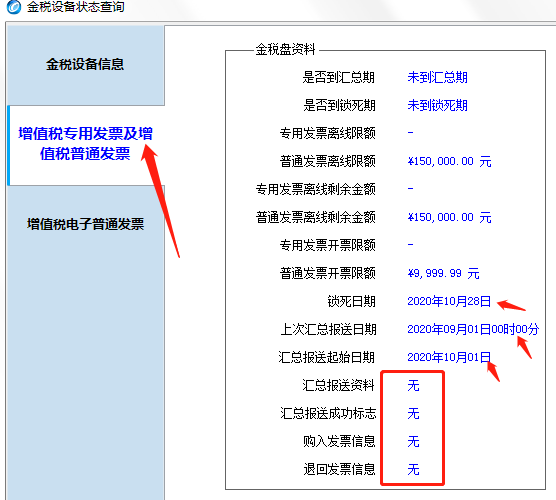556x500 pixels.
Task: Click the 是否到汇总期 label
Action: [x=338, y=77]
